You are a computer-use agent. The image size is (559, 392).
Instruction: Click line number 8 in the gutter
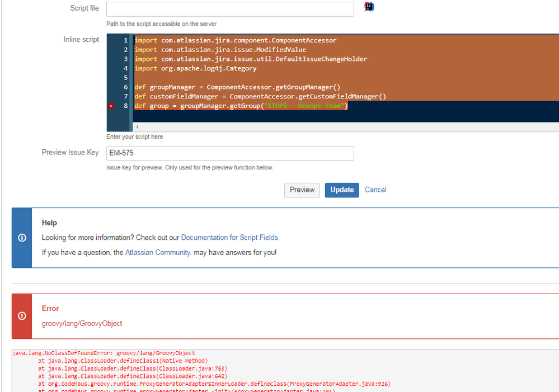[x=125, y=106]
